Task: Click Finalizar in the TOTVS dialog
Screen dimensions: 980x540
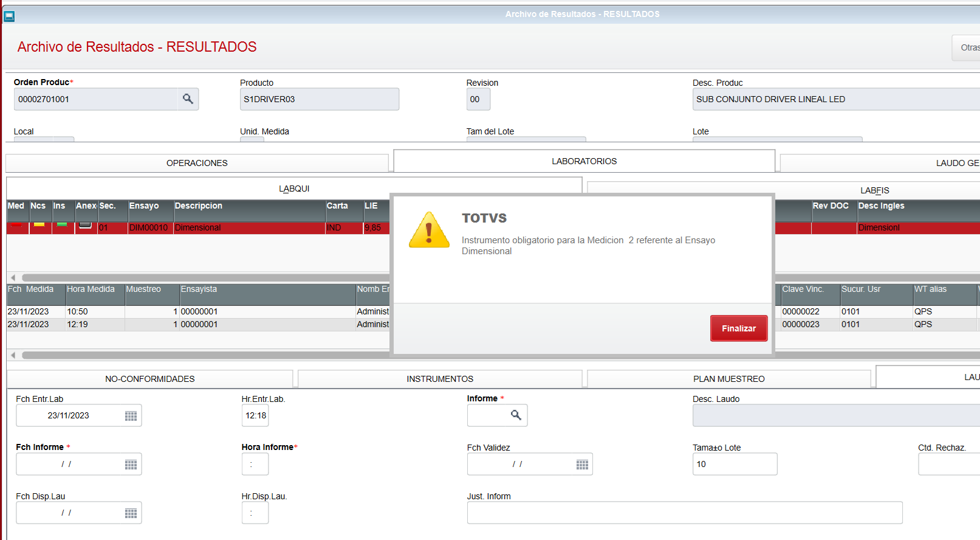Action: [x=739, y=328]
